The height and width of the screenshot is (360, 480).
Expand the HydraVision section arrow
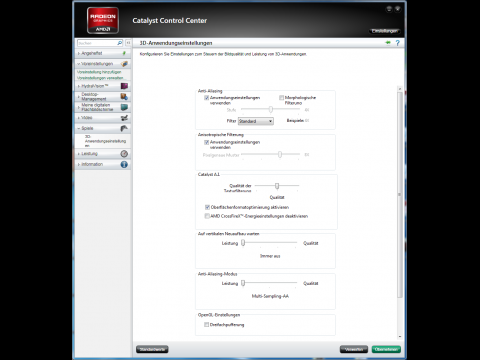click(79, 86)
